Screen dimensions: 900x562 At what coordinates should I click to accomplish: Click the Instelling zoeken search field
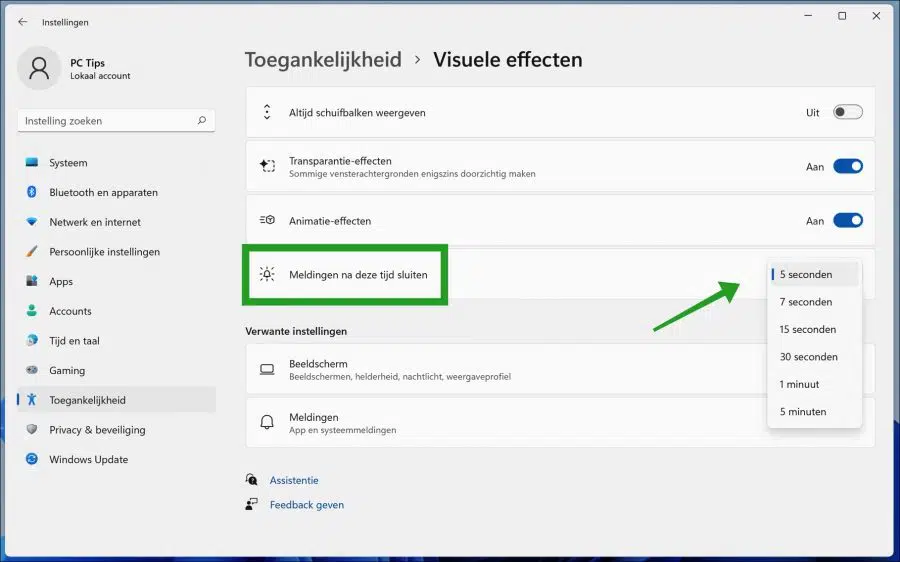[117, 121]
